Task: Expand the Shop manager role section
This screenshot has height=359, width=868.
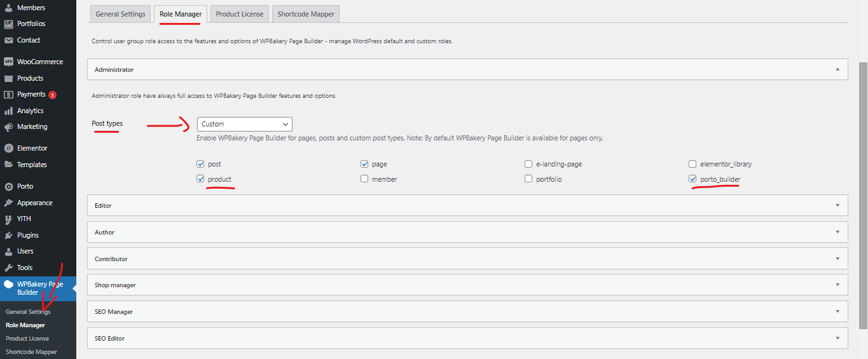Action: point(467,285)
